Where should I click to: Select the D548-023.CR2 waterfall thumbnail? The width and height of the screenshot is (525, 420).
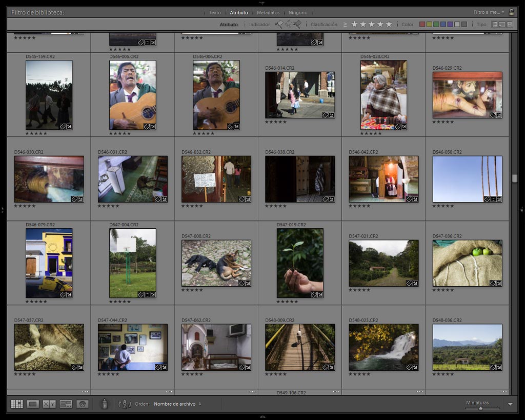point(383,347)
